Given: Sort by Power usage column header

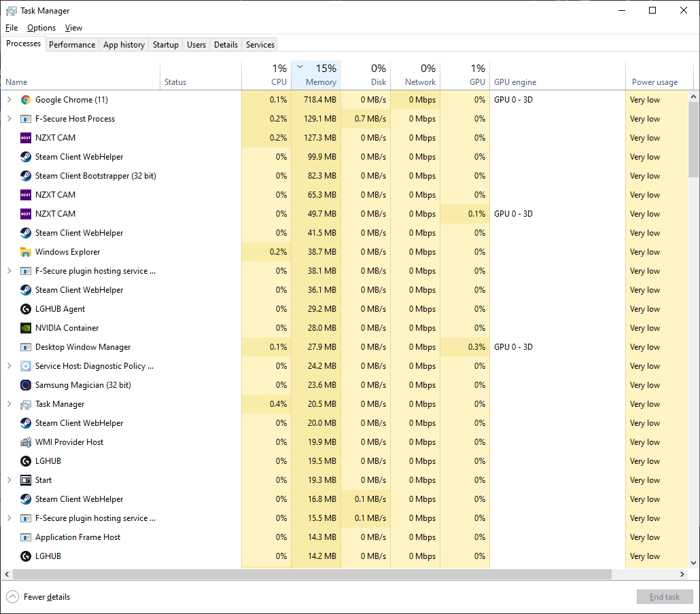Looking at the screenshot, I should pyautogui.click(x=659, y=75).
